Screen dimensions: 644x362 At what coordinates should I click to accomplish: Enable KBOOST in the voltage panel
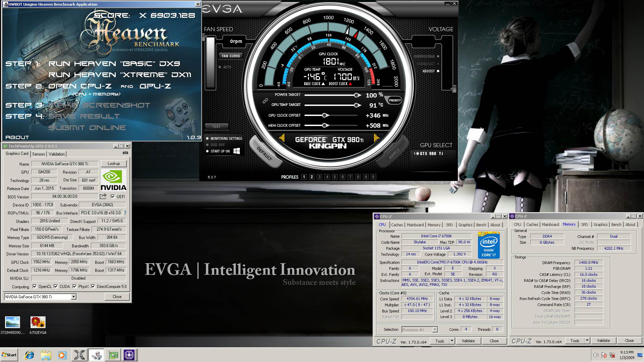point(431,71)
